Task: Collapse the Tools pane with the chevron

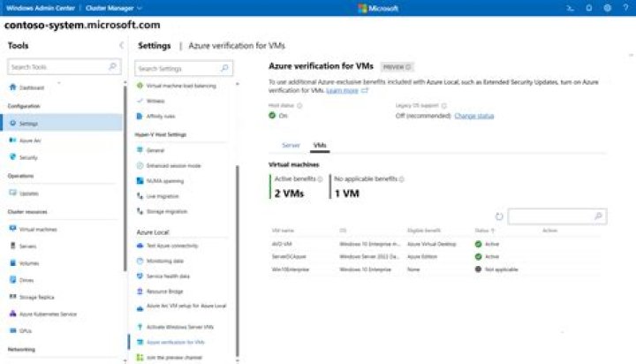Action: point(121,45)
